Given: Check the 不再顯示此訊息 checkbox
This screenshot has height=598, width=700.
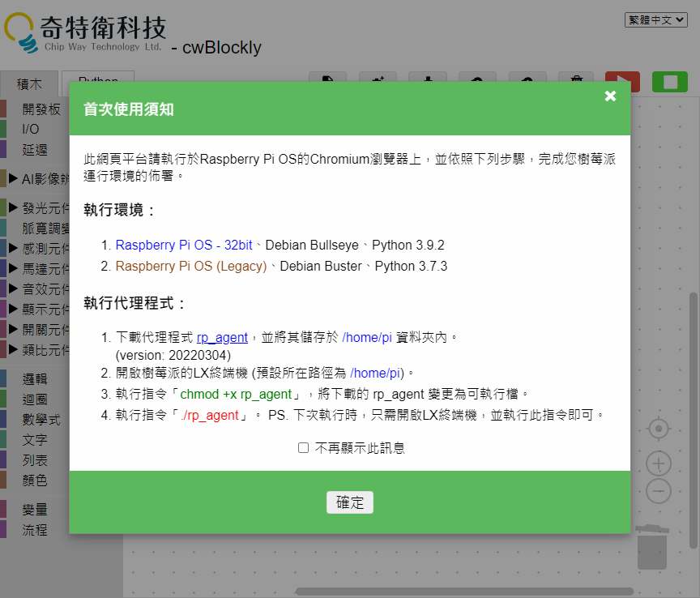Looking at the screenshot, I should [303, 446].
